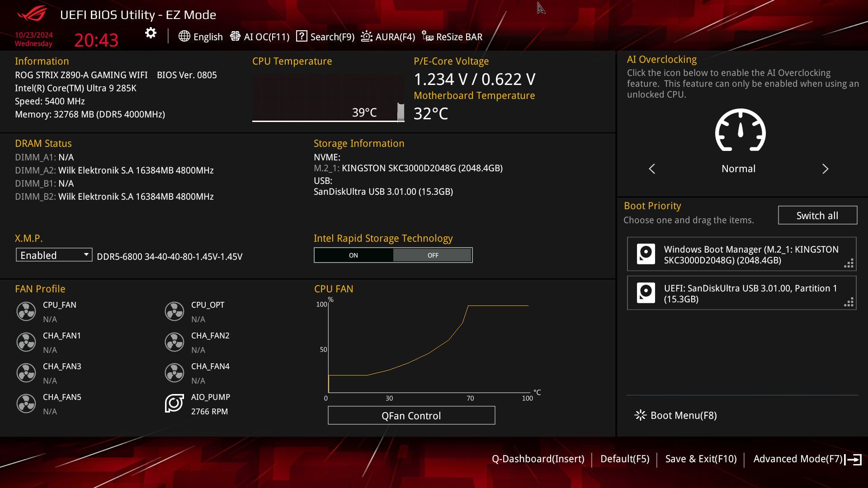The image size is (868, 488).
Task: Select Windows Boot Manager boot entry
Action: [741, 254]
